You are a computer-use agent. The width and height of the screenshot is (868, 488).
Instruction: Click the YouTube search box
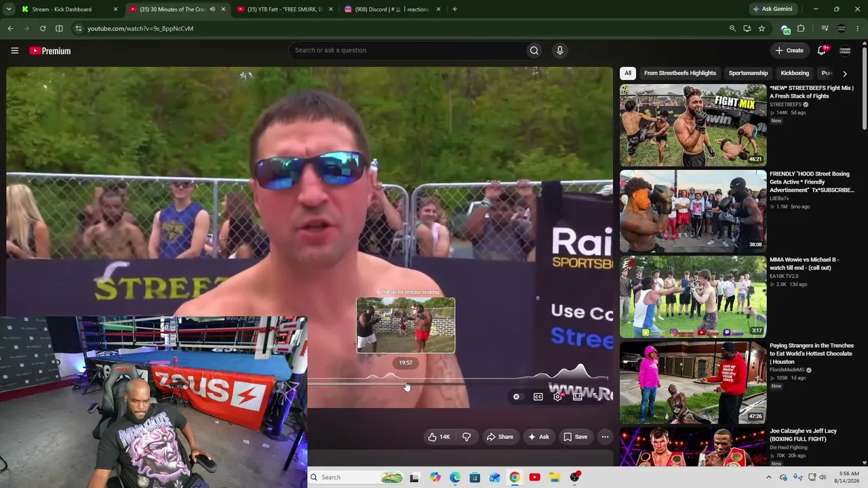408,50
